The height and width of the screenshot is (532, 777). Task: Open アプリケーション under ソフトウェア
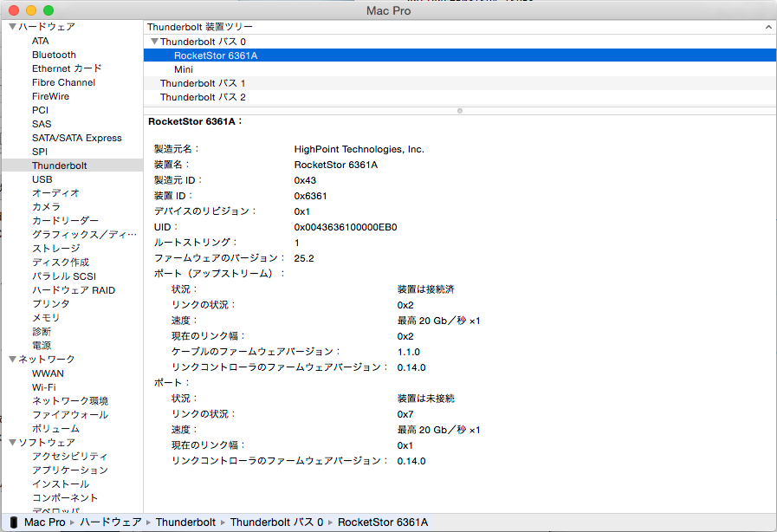70,470
